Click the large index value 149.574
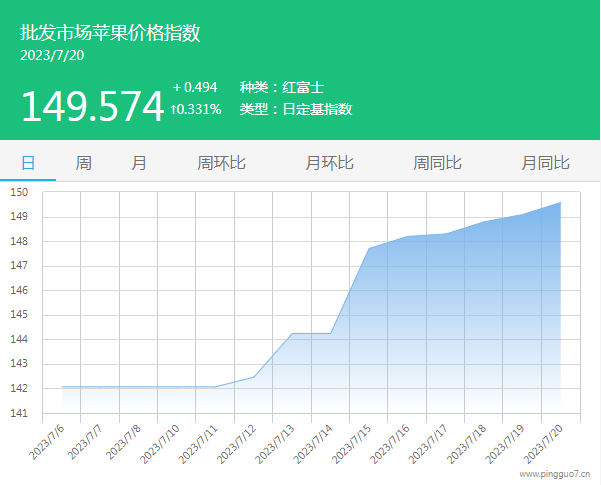The image size is (601, 485). tap(92, 107)
